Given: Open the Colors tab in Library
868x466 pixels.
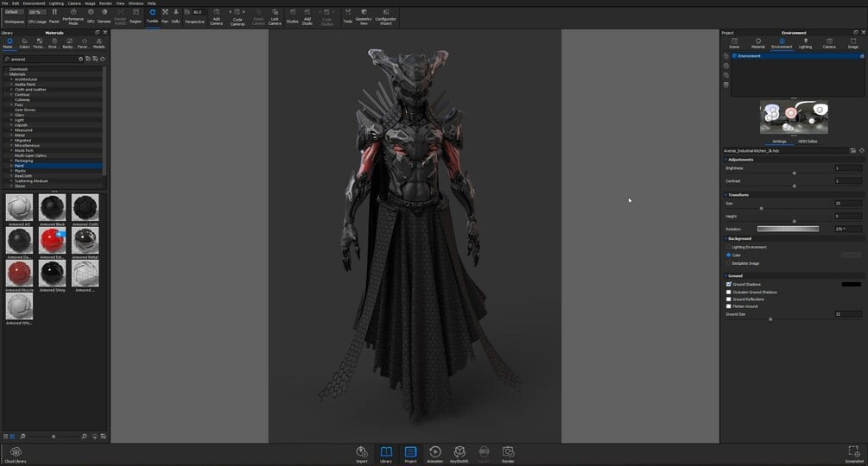Looking at the screenshot, I should [x=24, y=43].
